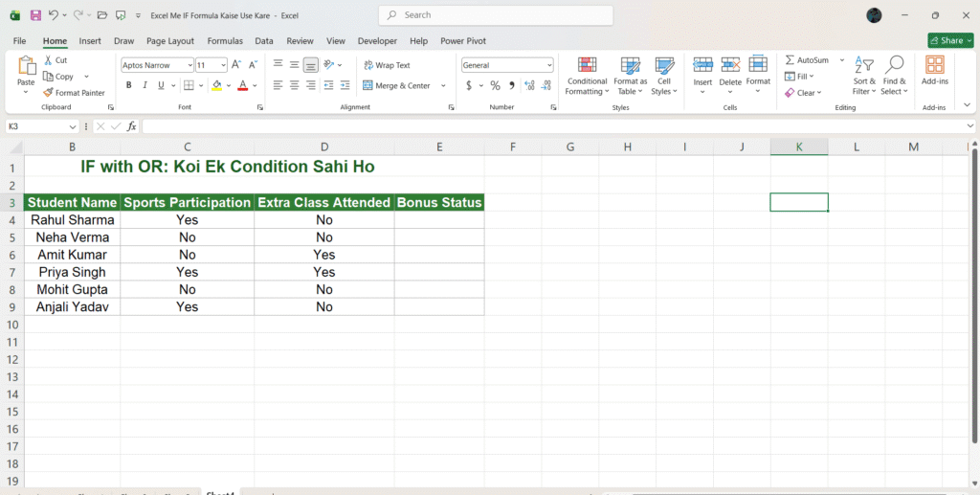Click Insert Function fx icon
The image size is (980, 495).
pyautogui.click(x=131, y=126)
